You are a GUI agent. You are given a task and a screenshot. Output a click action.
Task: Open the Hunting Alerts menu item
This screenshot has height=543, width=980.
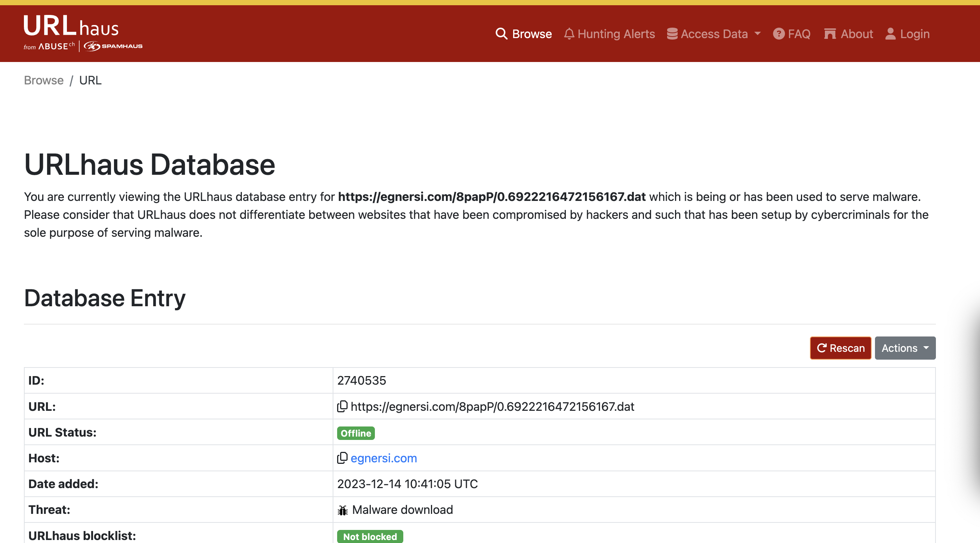[616, 34]
